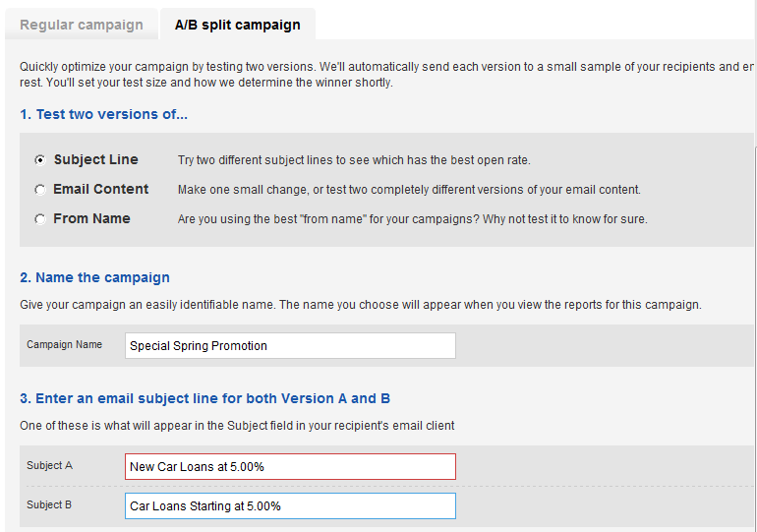Viewport: 757px width, 532px height.
Task: Click the Campaign Name field label
Action: pyautogui.click(x=64, y=345)
